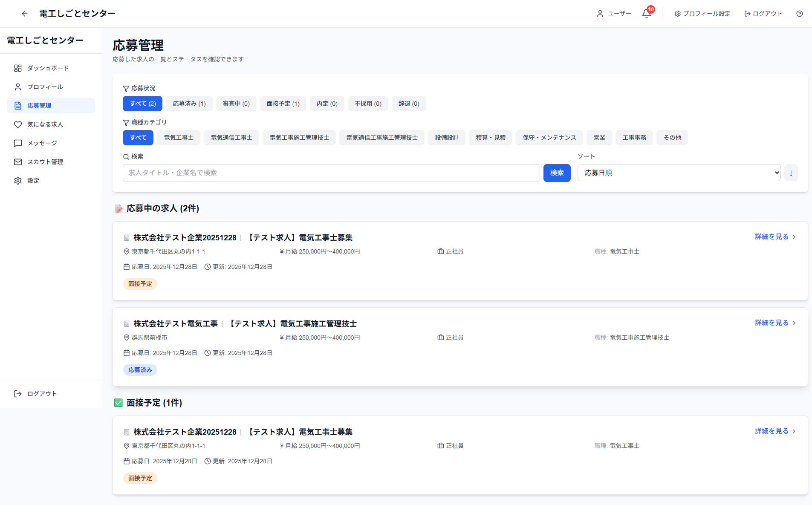Open Scout management (スカウト管理)
812x505 pixels.
point(45,162)
